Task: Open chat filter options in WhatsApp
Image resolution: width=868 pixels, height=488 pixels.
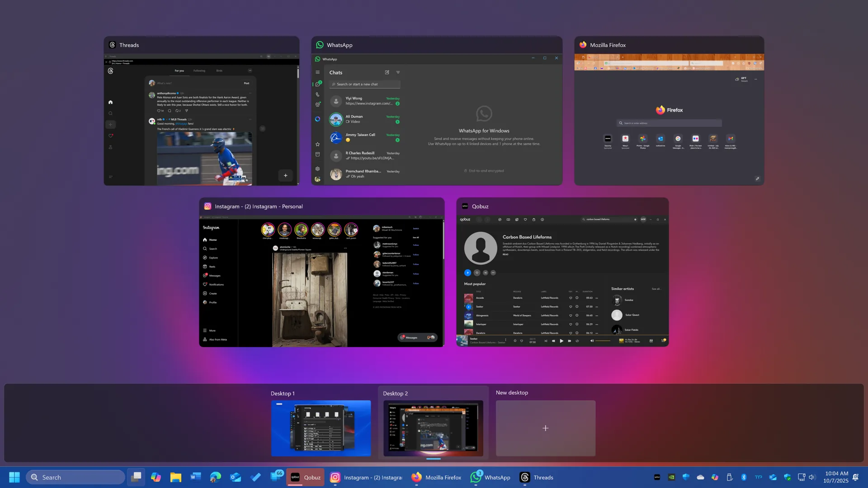Action: coord(398,72)
